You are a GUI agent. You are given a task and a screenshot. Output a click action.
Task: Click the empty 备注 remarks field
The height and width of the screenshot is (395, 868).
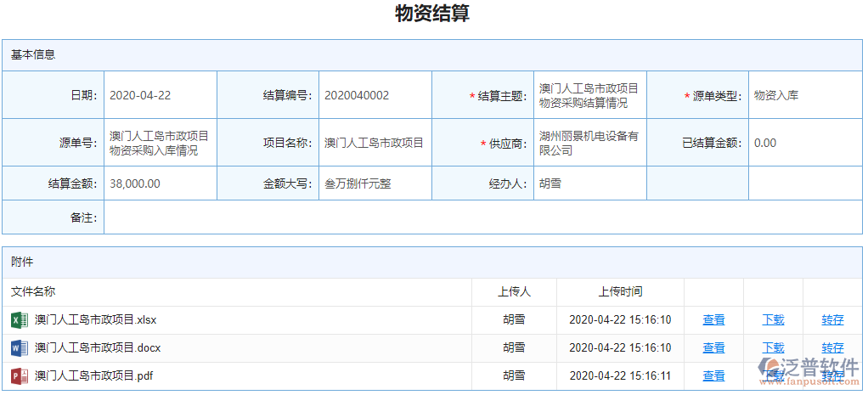(x=482, y=217)
